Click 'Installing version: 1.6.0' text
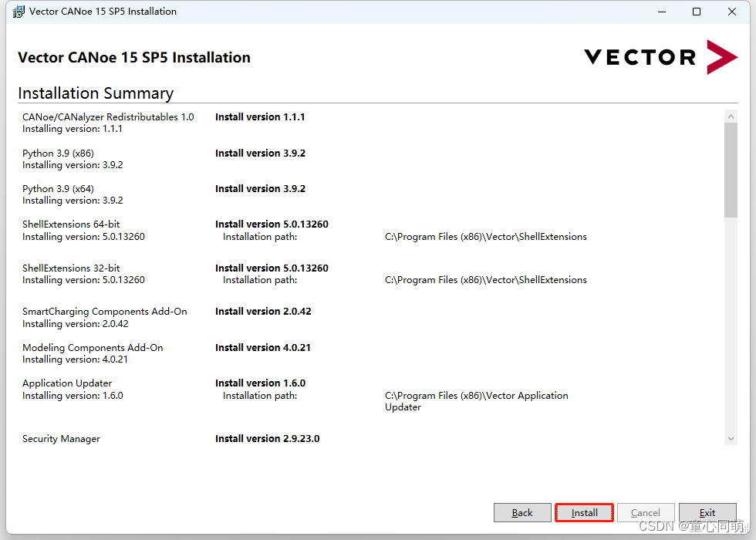Screen dimensions: 756x540 pos(73,395)
